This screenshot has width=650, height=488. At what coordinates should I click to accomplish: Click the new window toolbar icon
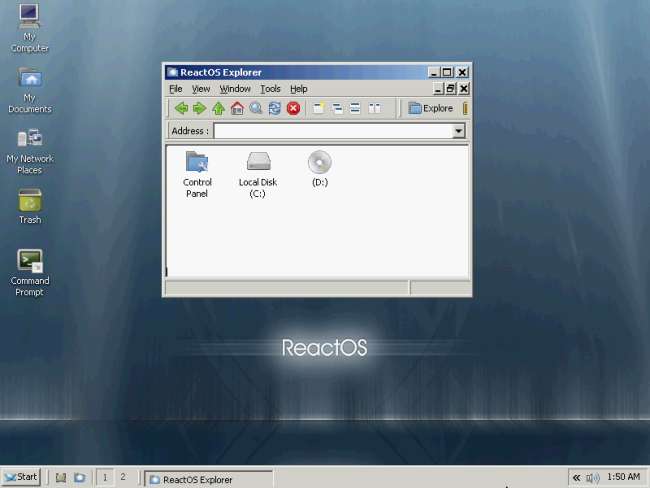pyautogui.click(x=318, y=109)
